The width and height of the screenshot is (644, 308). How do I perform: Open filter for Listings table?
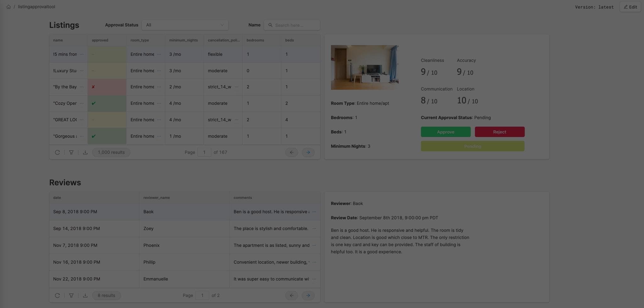[71, 152]
